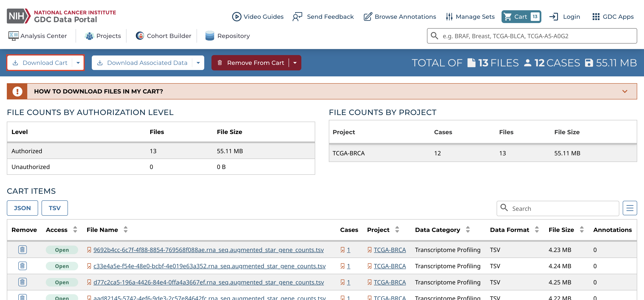Open the d77c2ca5 gene counts file link

208,282
